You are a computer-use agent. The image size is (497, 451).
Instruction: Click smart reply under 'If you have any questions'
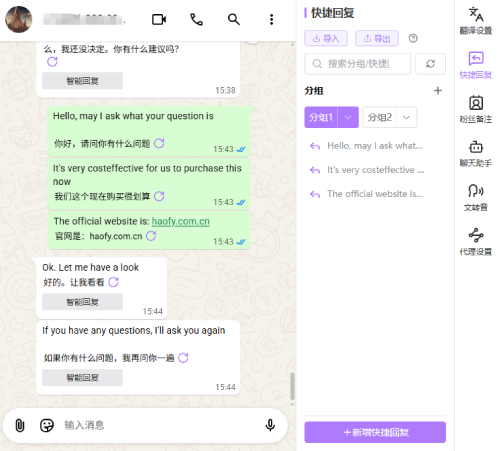click(82, 378)
